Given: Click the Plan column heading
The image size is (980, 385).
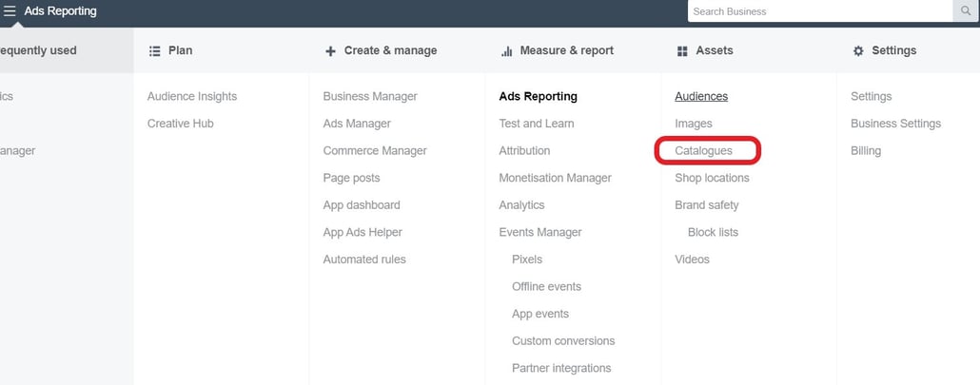Looking at the screenshot, I should click(181, 50).
